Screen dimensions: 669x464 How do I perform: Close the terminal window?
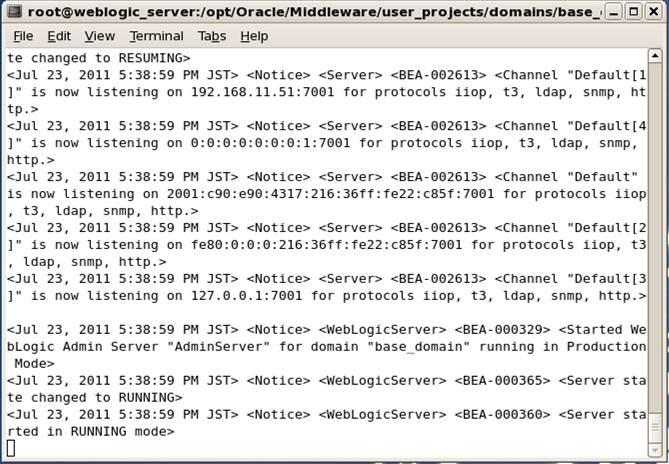point(654,12)
